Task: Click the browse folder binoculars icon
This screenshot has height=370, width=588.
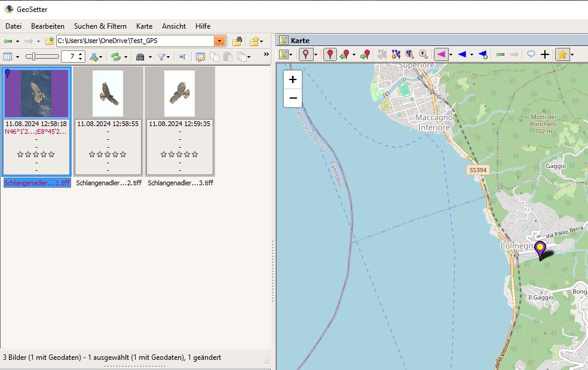Action: (237, 41)
